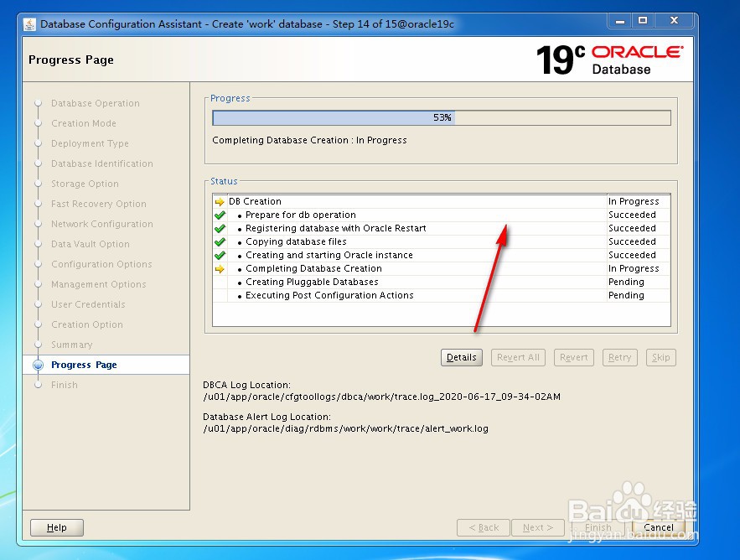Click the Revert All button
The image size is (740, 560).
tap(518, 357)
